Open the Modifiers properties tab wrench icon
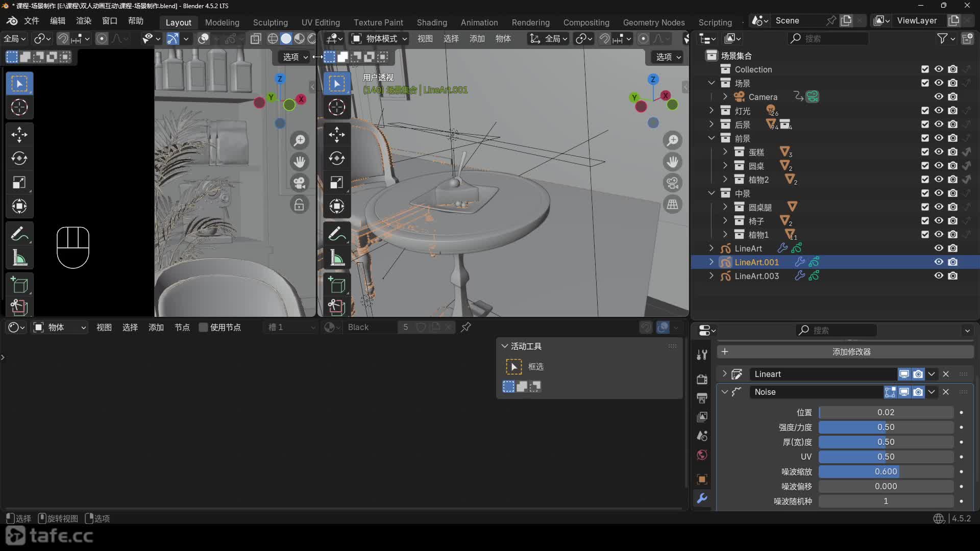Viewport: 980px width, 551px height. click(x=702, y=498)
